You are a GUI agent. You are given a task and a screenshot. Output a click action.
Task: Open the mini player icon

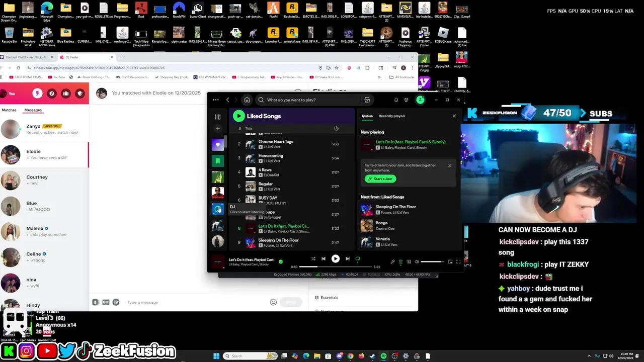coord(450,261)
